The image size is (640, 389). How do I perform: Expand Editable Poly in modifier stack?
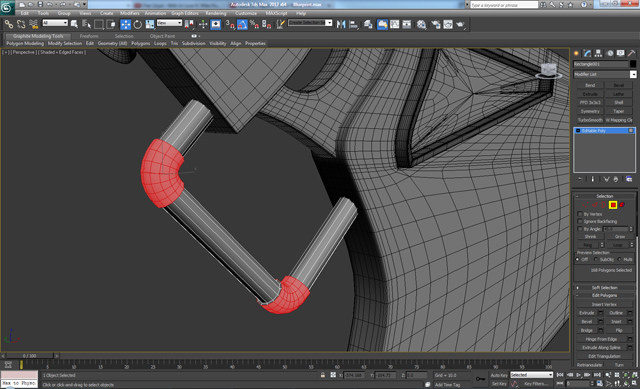(578, 131)
